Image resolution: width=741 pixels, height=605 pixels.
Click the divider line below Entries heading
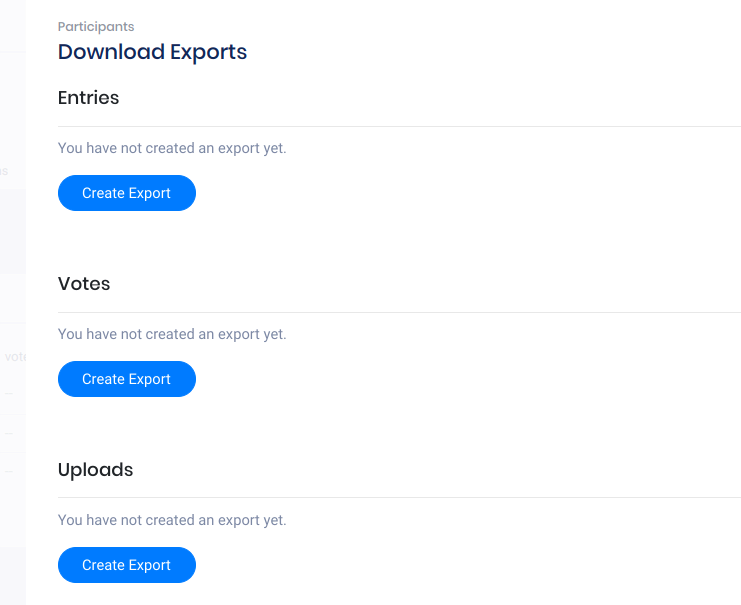(399, 127)
